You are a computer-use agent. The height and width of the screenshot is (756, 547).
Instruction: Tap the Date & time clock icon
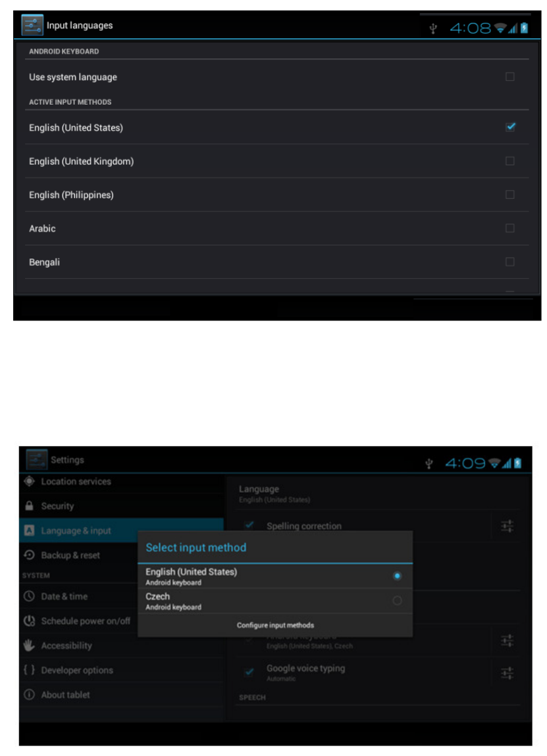tap(30, 596)
